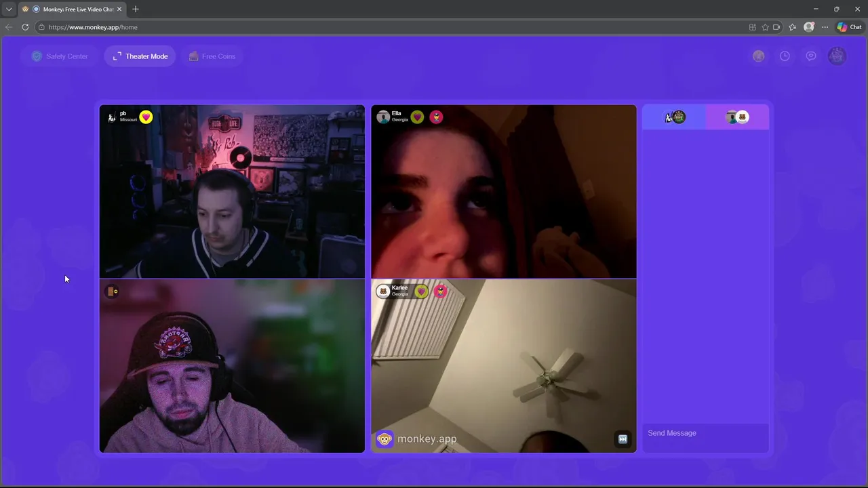
Task: Open the browser Chat copilot button
Action: tap(849, 27)
